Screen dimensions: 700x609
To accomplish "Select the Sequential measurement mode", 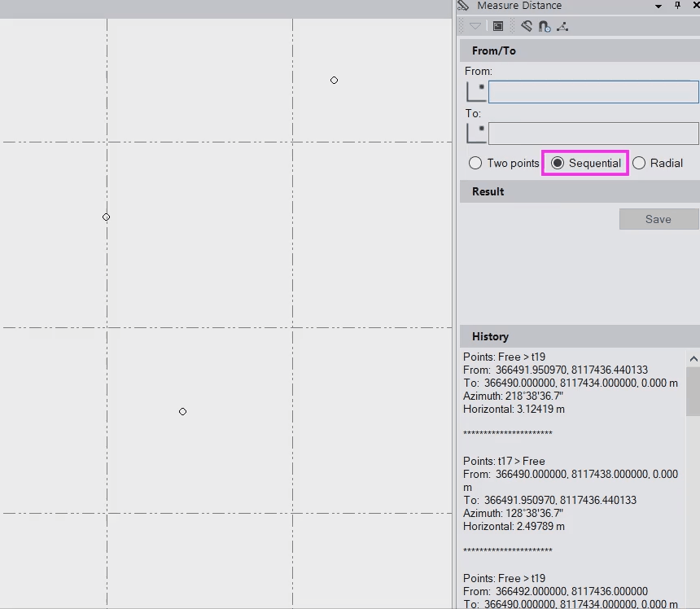I will [x=558, y=163].
